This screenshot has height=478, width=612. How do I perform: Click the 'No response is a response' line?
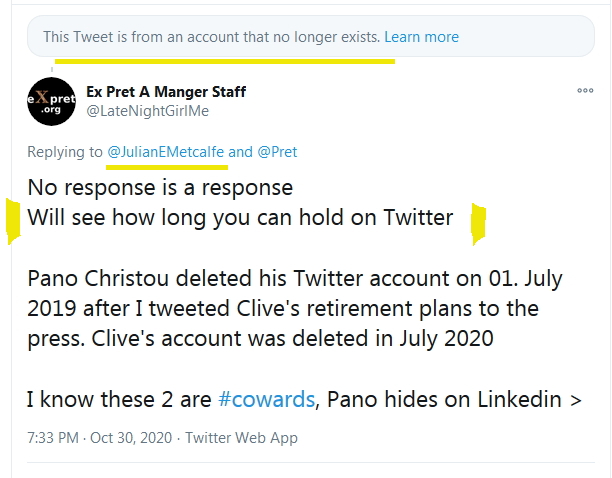pyautogui.click(x=160, y=187)
